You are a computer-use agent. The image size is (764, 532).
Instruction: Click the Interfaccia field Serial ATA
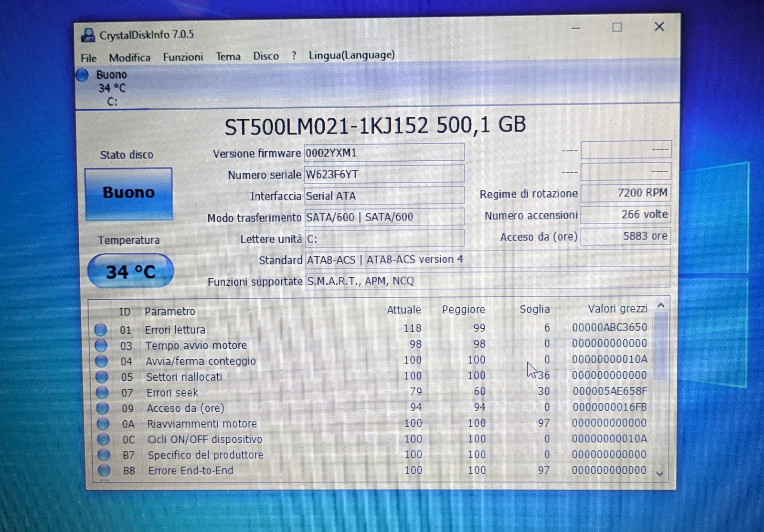(384, 195)
